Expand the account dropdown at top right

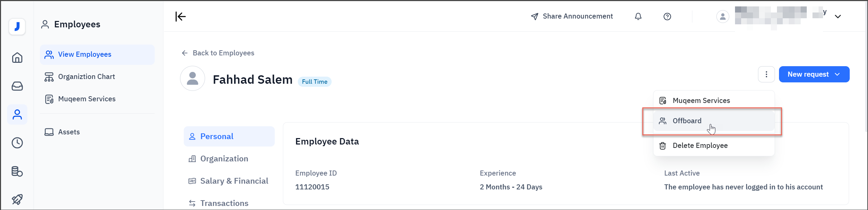click(838, 16)
